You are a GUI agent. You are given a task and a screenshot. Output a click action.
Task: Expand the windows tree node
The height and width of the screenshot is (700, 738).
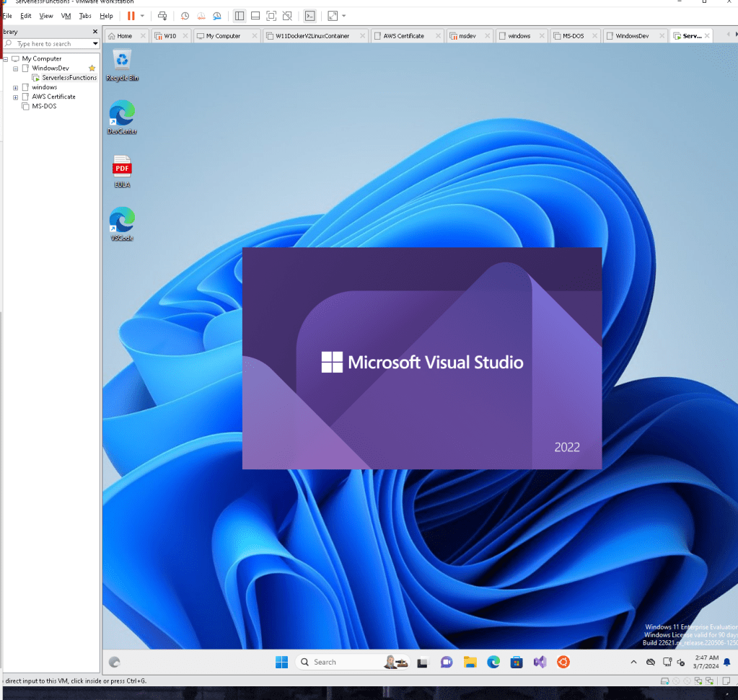pyautogui.click(x=16, y=87)
